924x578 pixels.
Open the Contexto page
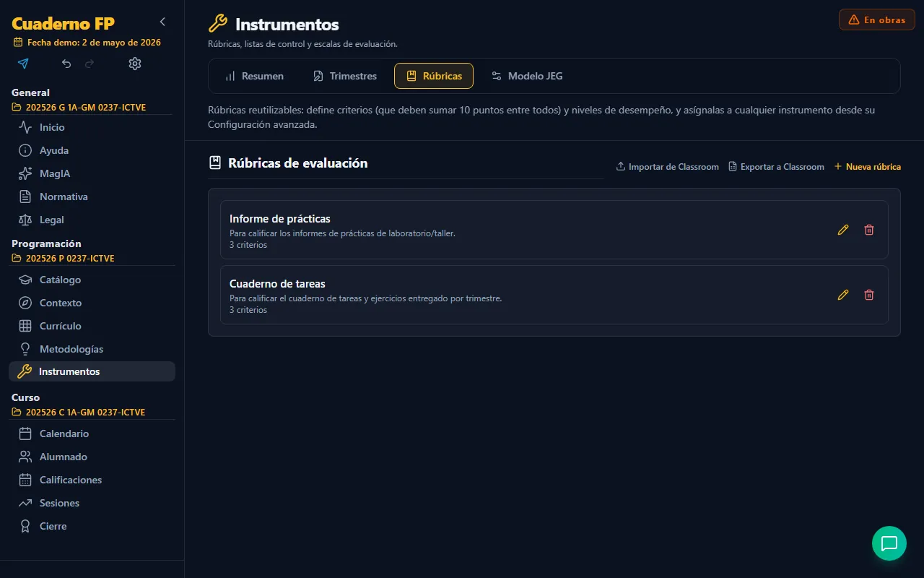tap(92, 303)
